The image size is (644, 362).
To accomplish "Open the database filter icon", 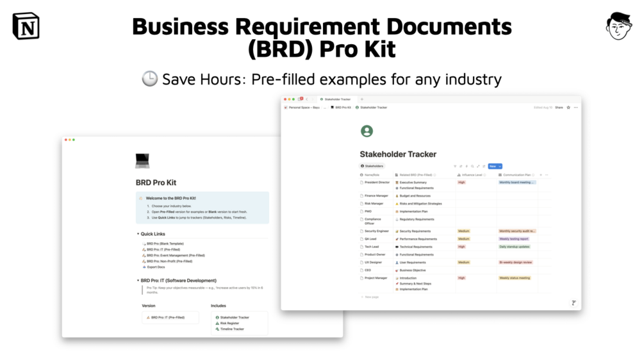I will tap(455, 166).
